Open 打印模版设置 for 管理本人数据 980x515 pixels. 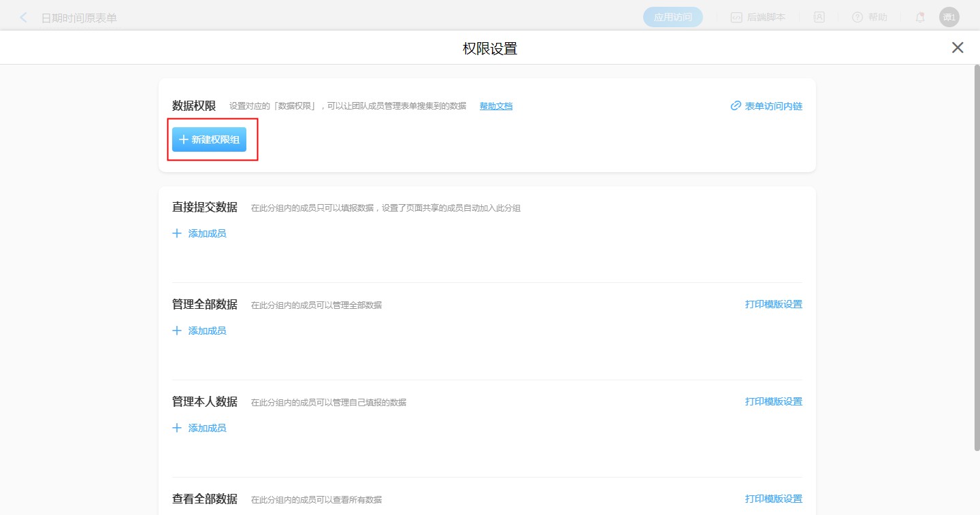(773, 401)
